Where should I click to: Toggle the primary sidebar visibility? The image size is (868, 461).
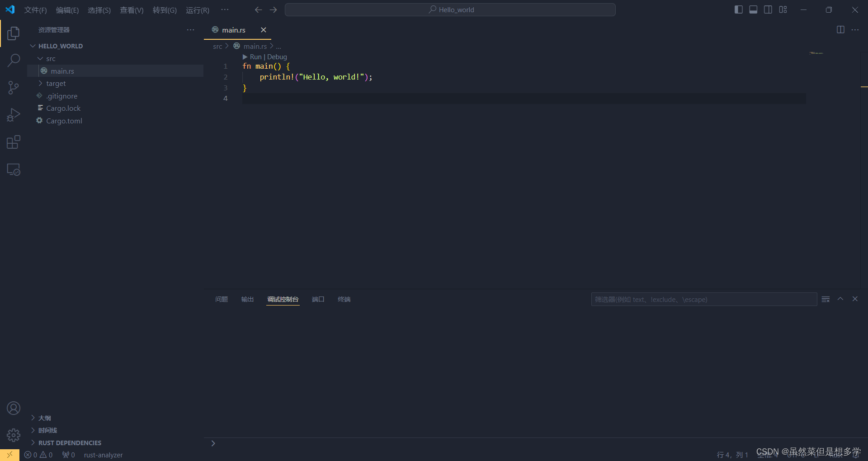(738, 9)
